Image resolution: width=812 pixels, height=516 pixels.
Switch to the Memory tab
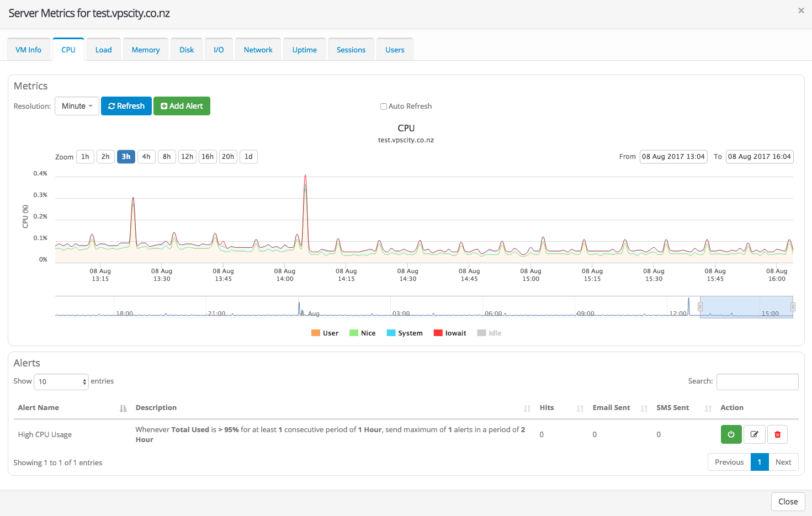(146, 50)
